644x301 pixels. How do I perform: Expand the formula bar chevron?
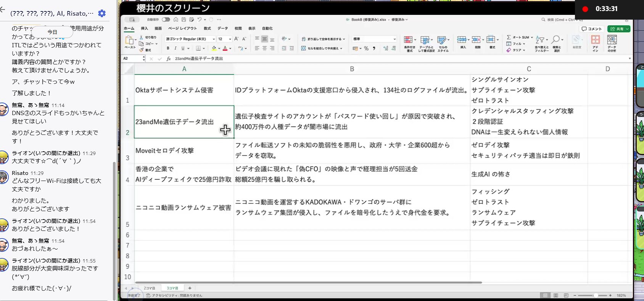click(x=630, y=59)
